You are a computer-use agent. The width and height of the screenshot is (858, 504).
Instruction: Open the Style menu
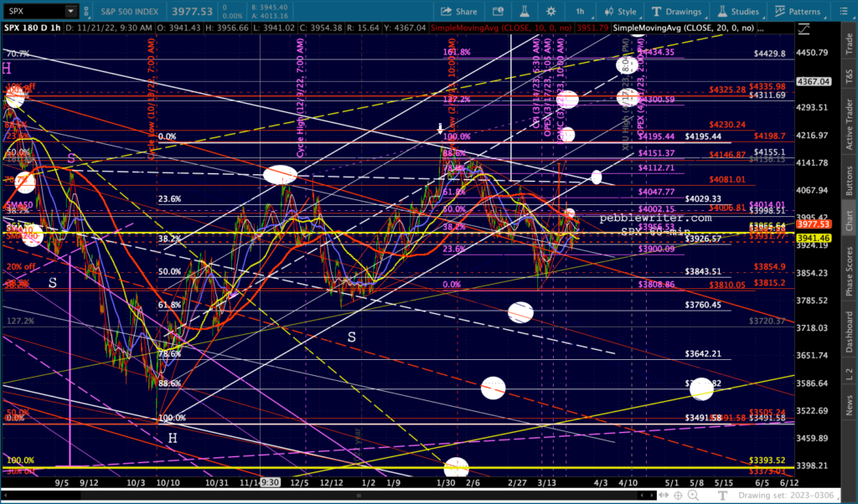(x=621, y=12)
